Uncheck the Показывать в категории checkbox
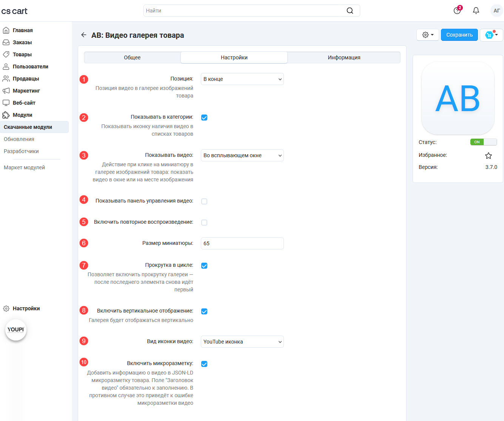 204,118
